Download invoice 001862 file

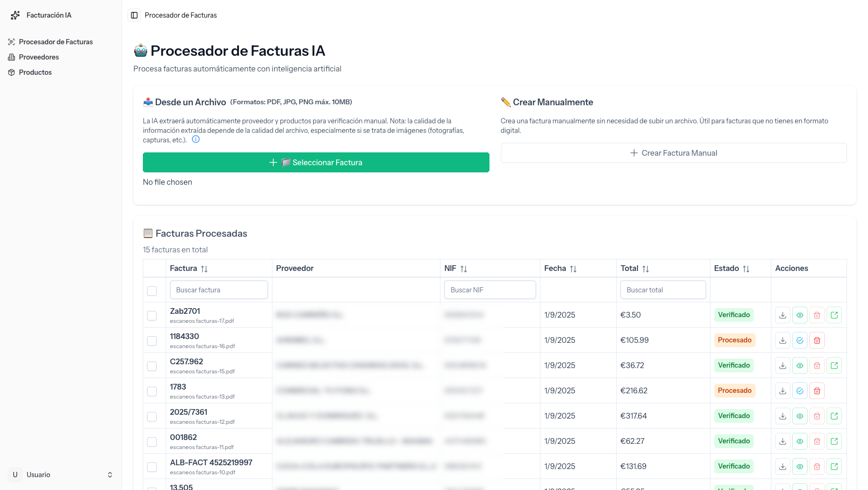coord(783,441)
